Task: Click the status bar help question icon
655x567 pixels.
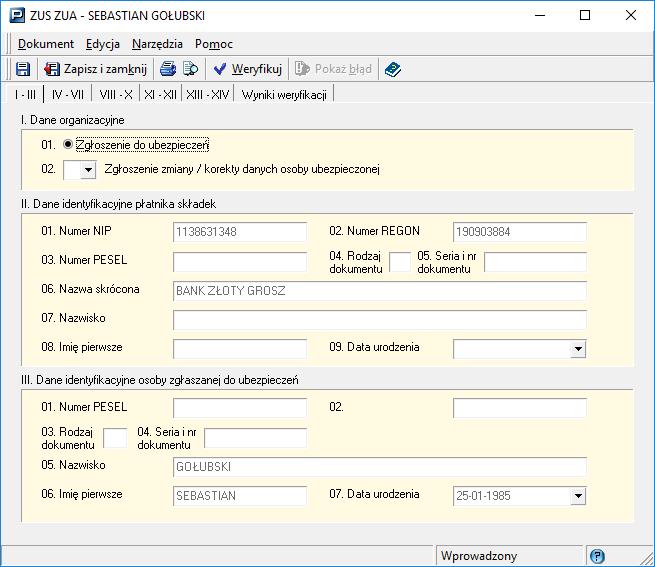Action: [x=597, y=556]
